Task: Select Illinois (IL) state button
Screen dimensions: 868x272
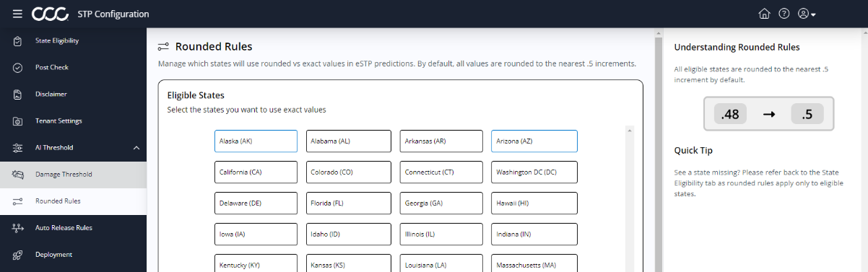Action: tap(441, 234)
